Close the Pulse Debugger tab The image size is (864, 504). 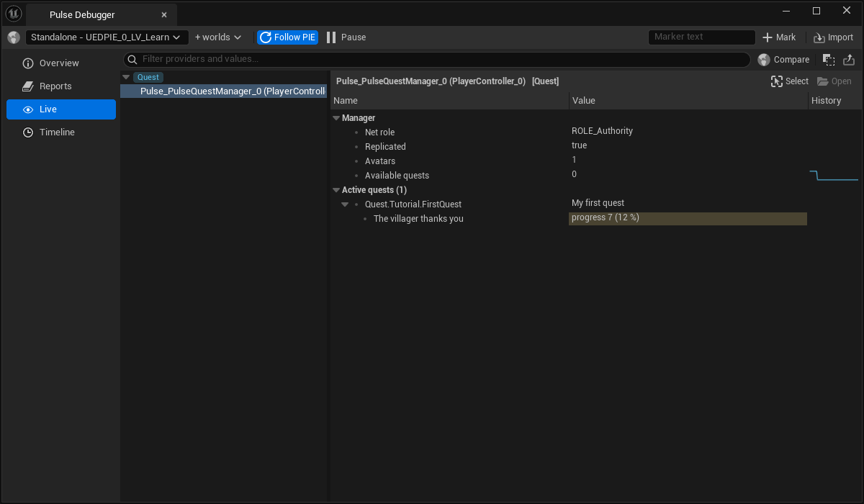[x=164, y=14]
